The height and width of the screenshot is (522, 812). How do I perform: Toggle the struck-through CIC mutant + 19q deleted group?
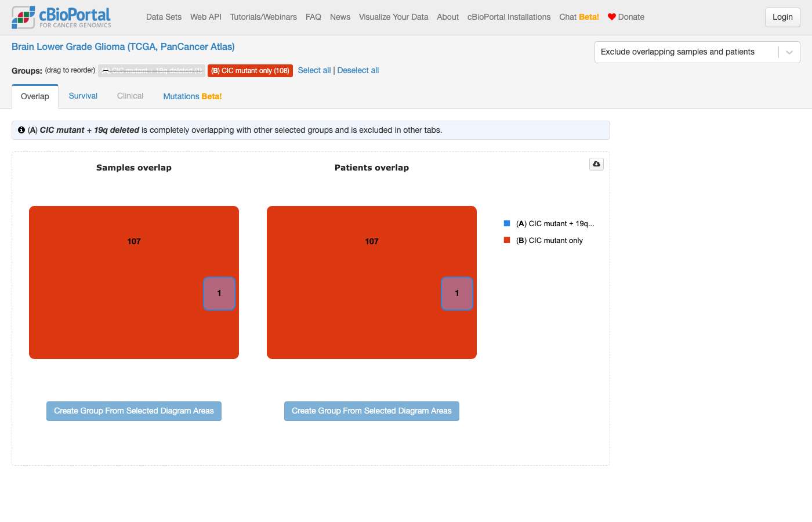coord(151,71)
